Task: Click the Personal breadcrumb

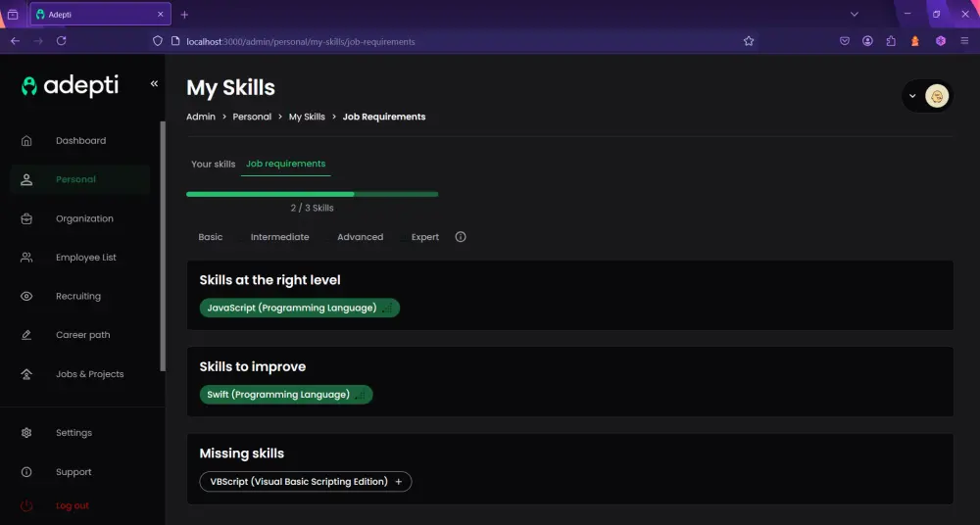Action: pos(252,117)
